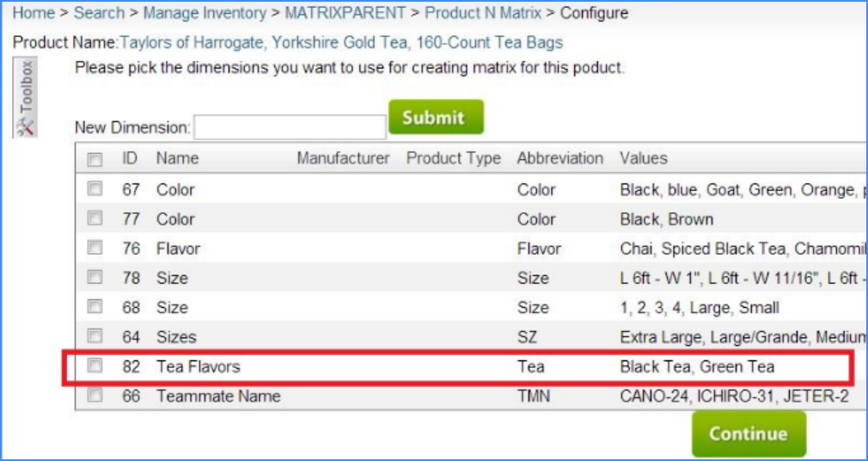The image size is (868, 461).
Task: Go to Product N Matrix breadcrumb
Action: [483, 13]
